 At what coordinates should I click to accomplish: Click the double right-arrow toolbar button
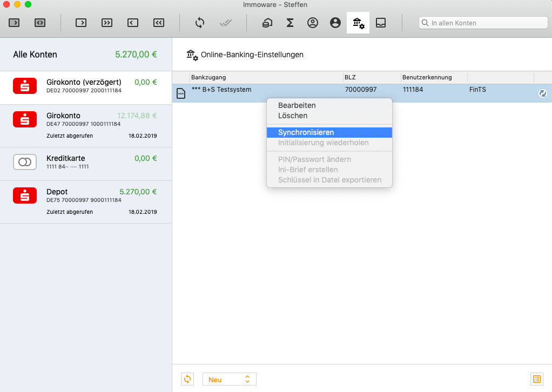click(x=106, y=23)
